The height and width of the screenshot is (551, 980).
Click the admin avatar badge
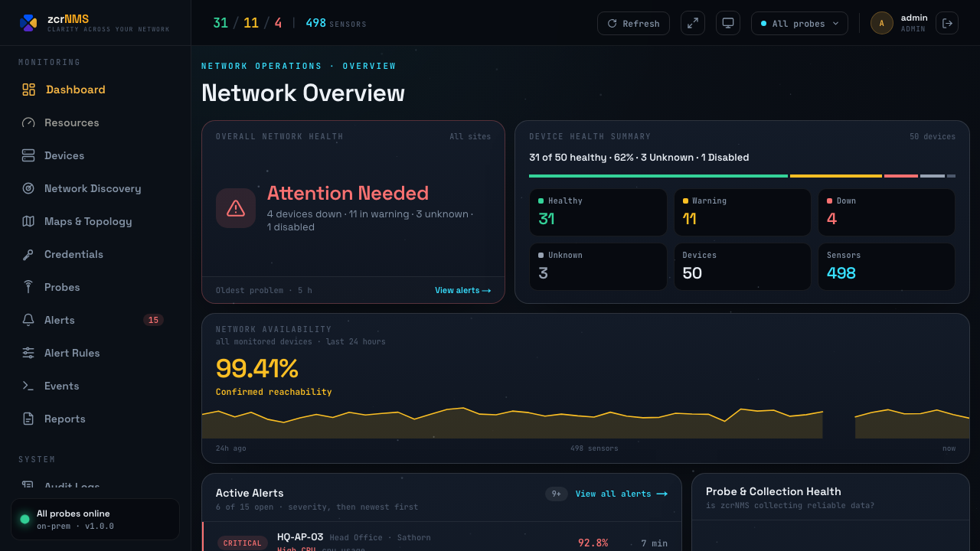click(882, 23)
